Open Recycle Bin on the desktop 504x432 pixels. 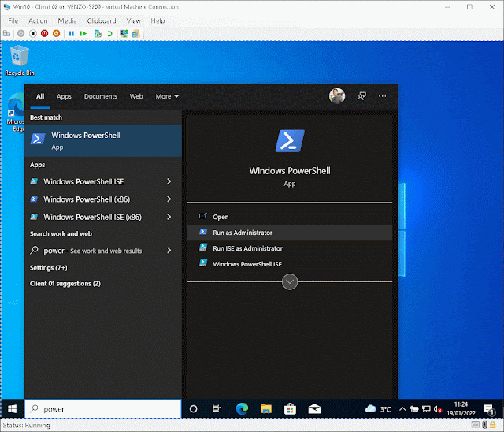point(20,61)
